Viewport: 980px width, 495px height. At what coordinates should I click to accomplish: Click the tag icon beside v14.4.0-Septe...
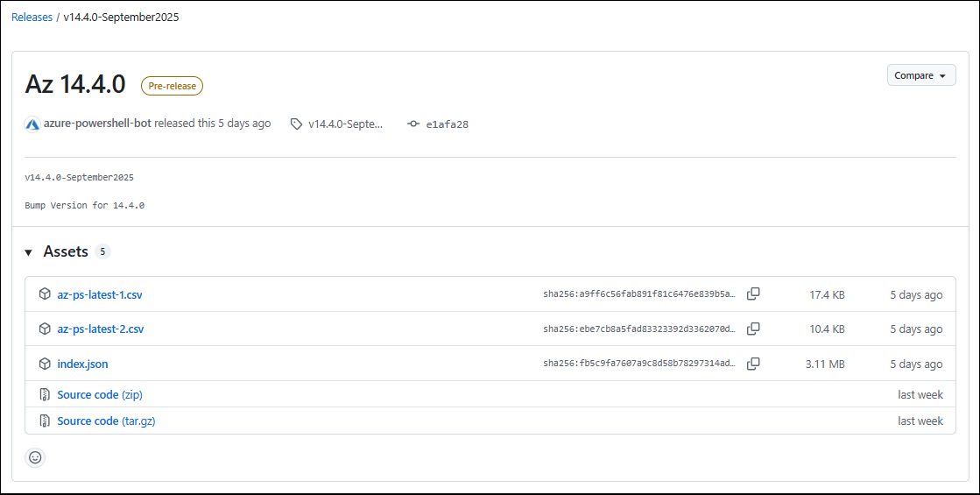[296, 124]
